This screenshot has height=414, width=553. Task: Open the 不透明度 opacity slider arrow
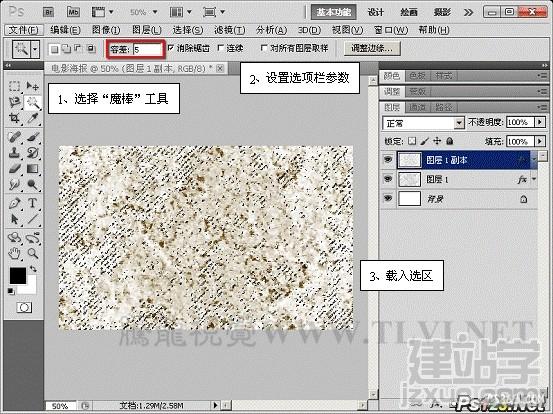click(x=540, y=122)
